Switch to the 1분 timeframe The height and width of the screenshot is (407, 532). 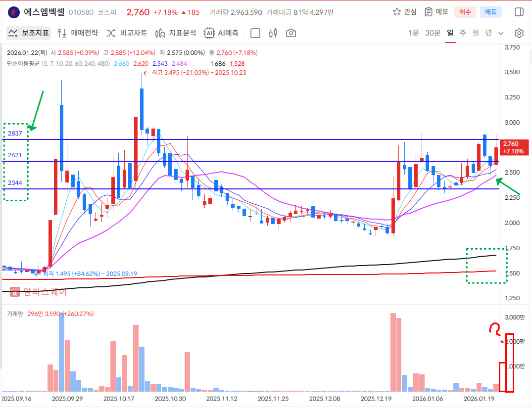click(x=413, y=33)
